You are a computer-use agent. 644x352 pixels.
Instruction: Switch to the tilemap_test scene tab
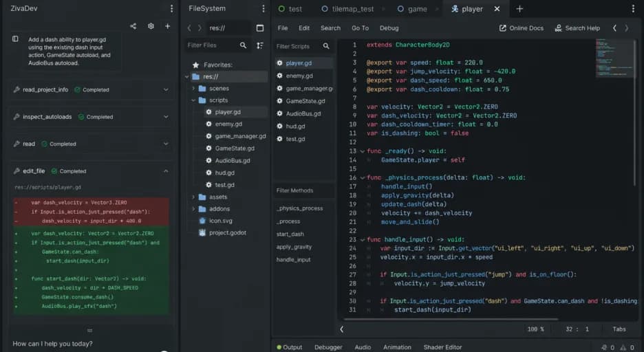(348, 9)
